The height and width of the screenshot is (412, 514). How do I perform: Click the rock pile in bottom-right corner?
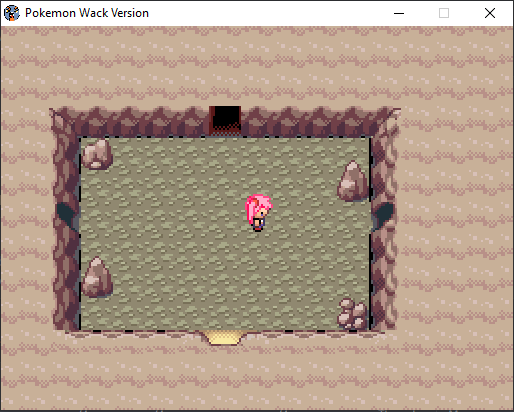353,314
